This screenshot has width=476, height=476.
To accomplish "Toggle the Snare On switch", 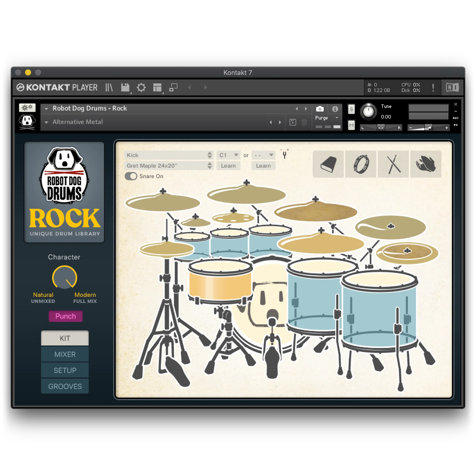I will pyautogui.click(x=131, y=176).
